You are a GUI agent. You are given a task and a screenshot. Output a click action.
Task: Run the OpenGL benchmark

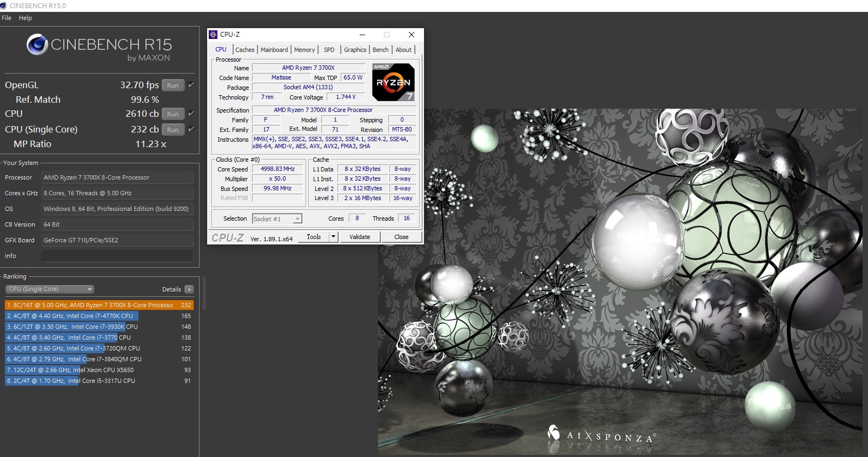coord(173,85)
